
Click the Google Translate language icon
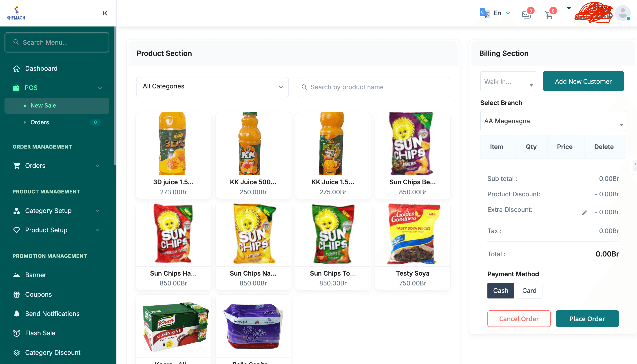484,13
